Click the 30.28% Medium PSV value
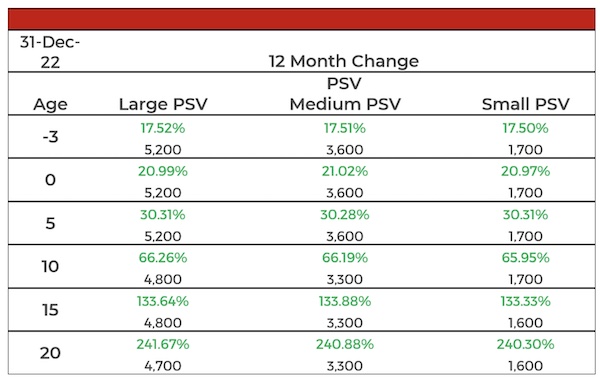 [x=345, y=215]
